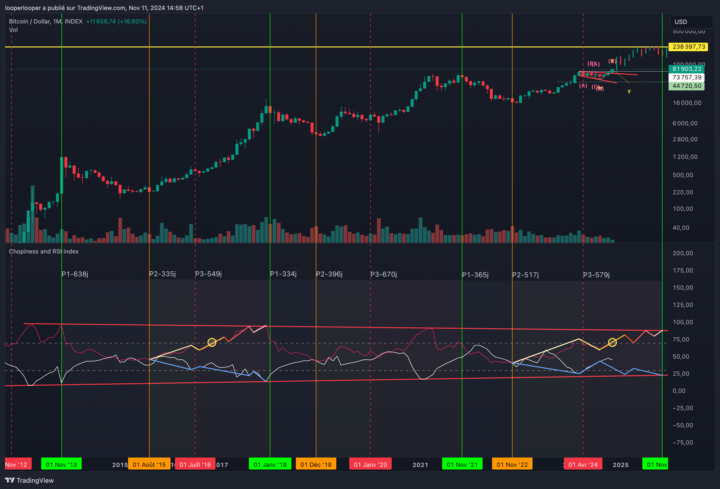The height and width of the screenshot is (489, 720).
Task: Click the green '01 Nov '13' date marker
Action: pos(62,464)
